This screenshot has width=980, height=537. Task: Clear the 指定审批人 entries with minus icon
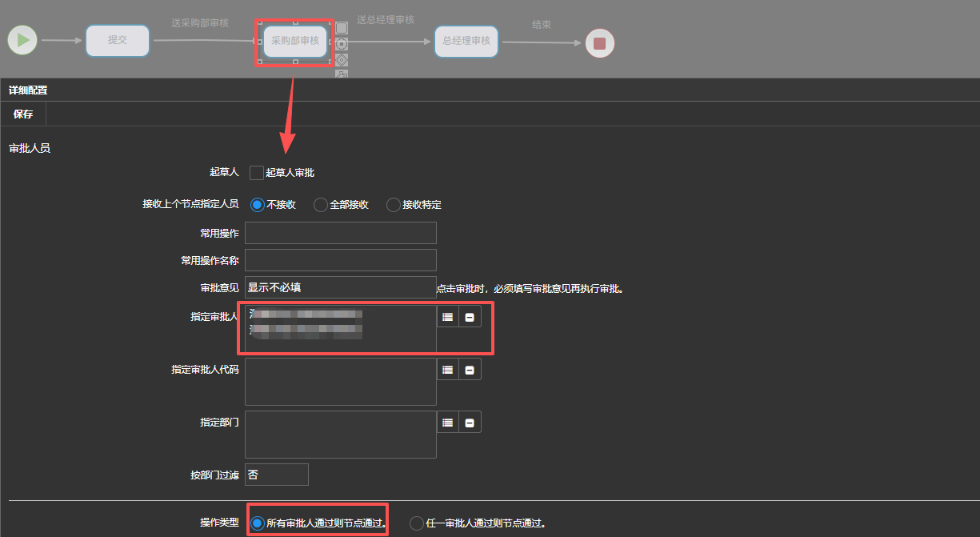pyautogui.click(x=470, y=317)
